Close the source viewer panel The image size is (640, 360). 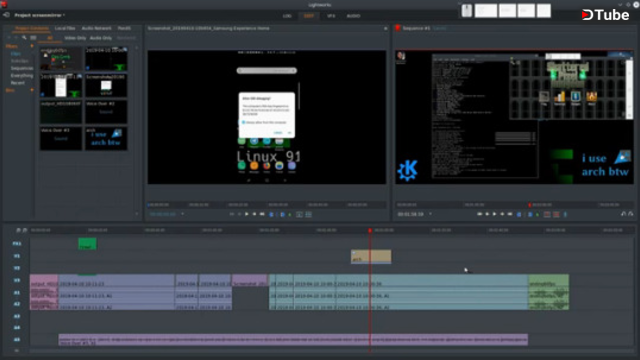(x=385, y=28)
